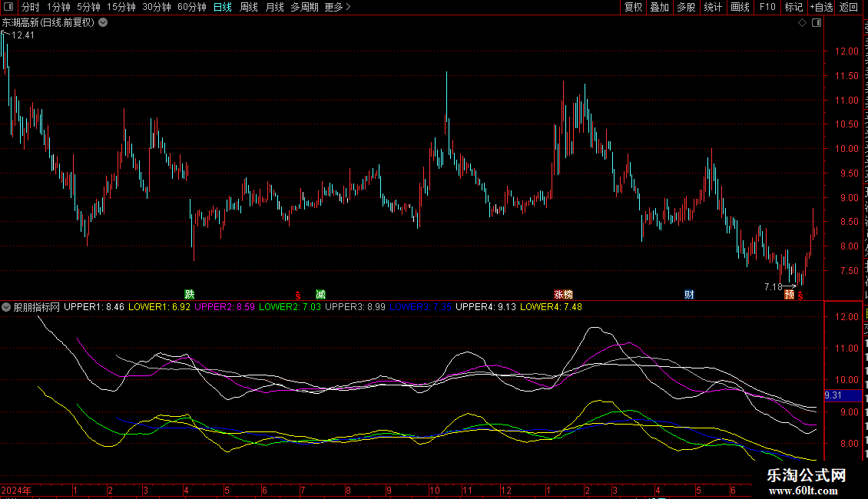Switch to 月线 monthly chart

pyautogui.click(x=274, y=7)
